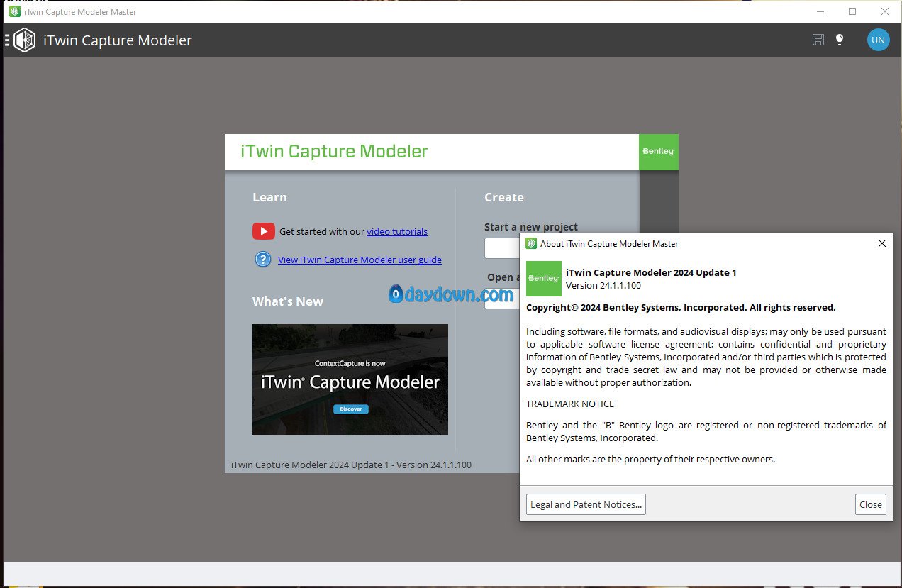902x588 pixels.
Task: Close the About dialog with the X
Action: tap(882, 243)
